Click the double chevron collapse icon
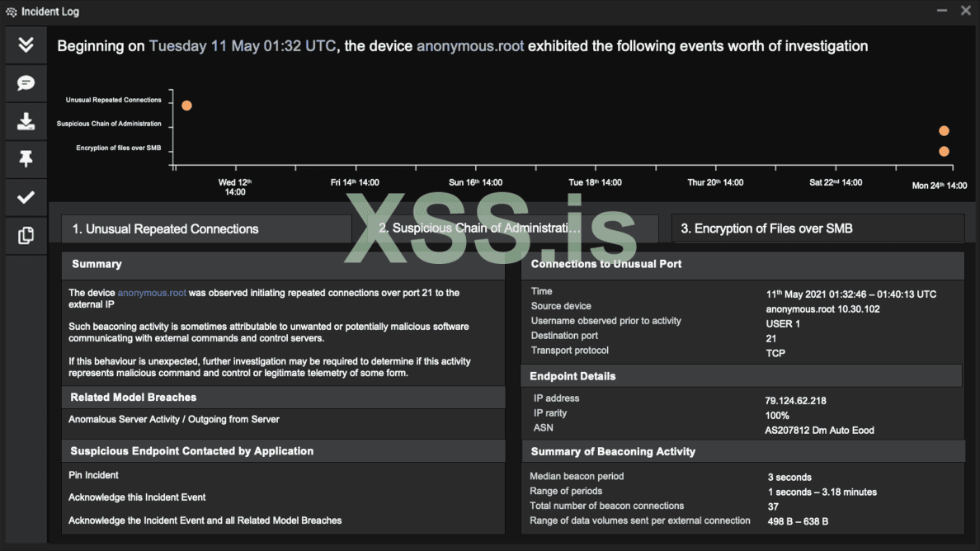 (26, 45)
